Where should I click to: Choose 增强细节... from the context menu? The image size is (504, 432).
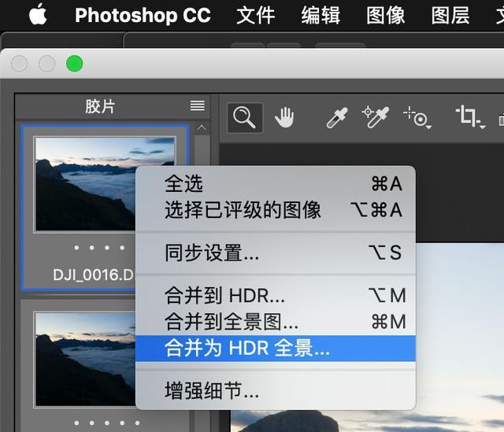[x=276, y=390]
